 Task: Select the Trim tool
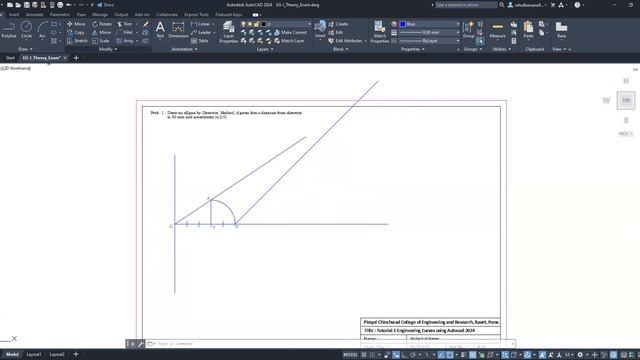(124, 24)
